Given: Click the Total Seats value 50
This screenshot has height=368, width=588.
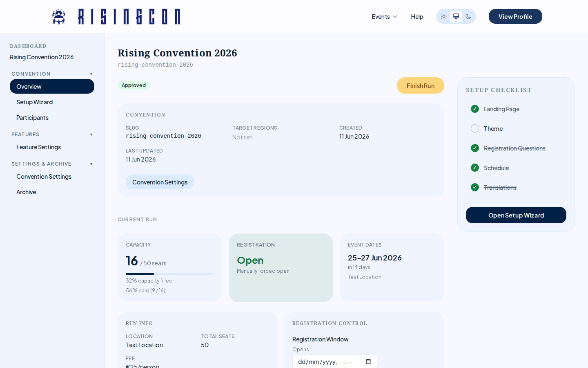Looking at the screenshot, I should pyautogui.click(x=205, y=345).
